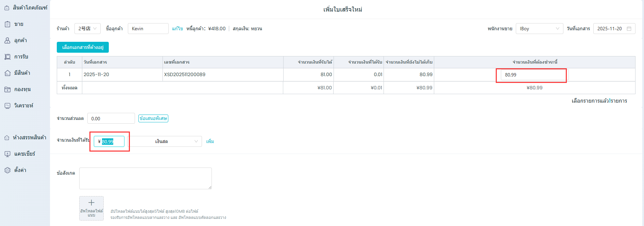Image resolution: width=644 pixels, height=226 pixels.
Task: Click the consumables bag icon in sidebar
Action: point(7,8)
